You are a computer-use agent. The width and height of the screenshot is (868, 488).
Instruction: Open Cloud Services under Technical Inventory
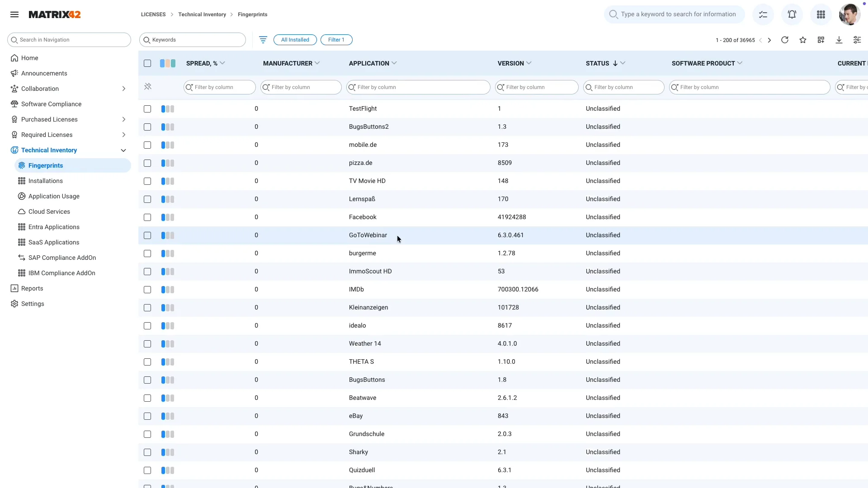tap(49, 211)
